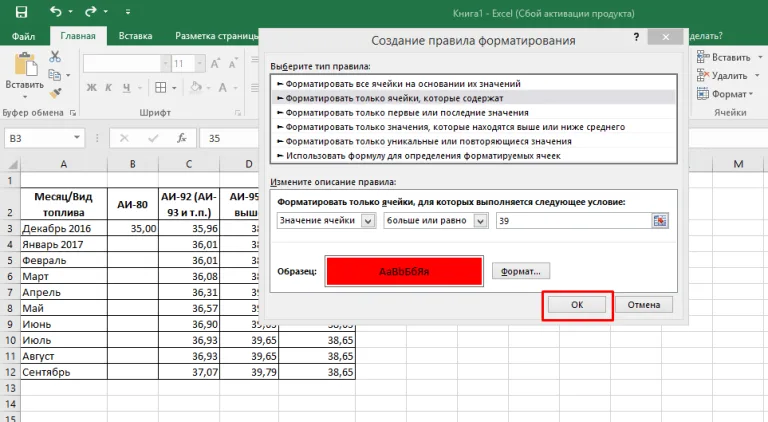Open the font size dropdown showing 11

[199, 64]
